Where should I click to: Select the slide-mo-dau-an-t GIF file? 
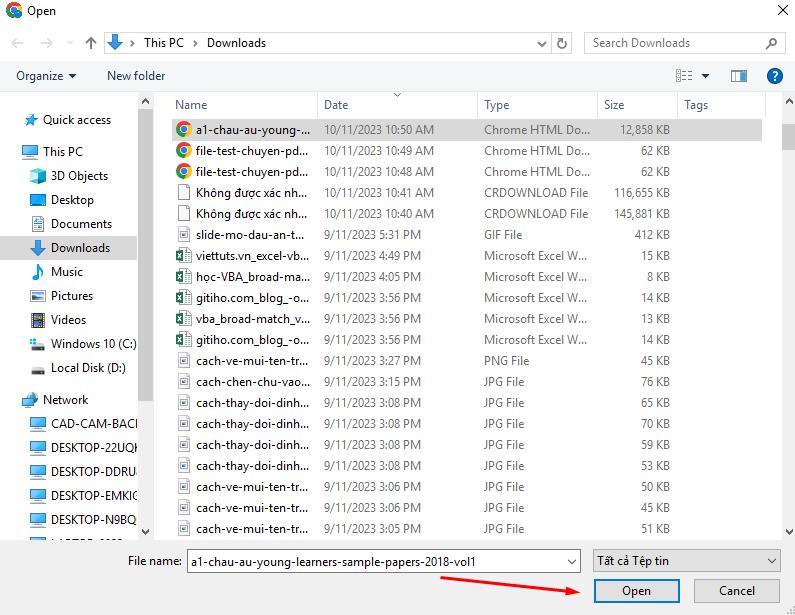tap(466, 235)
